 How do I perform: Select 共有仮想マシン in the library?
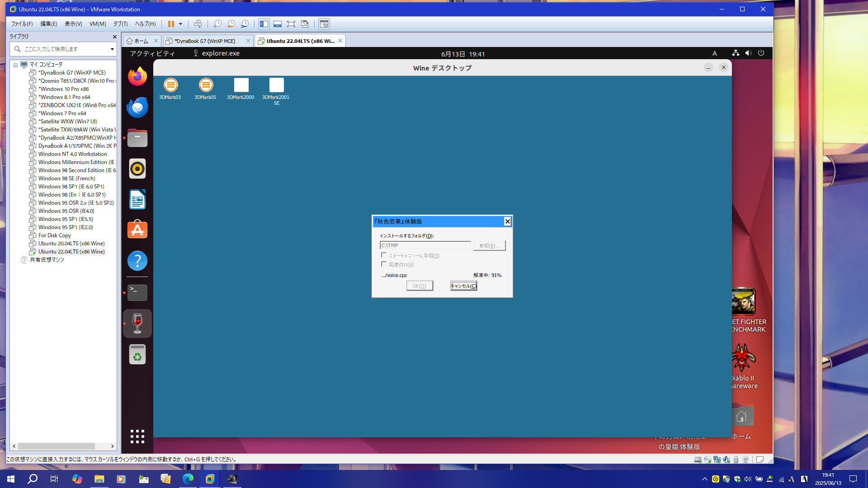(x=47, y=260)
